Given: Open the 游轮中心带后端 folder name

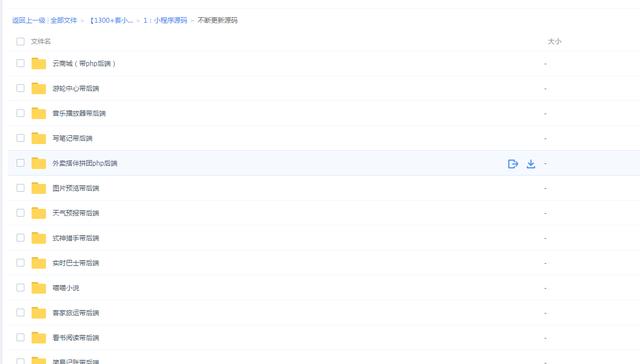Looking at the screenshot, I should coord(76,89).
